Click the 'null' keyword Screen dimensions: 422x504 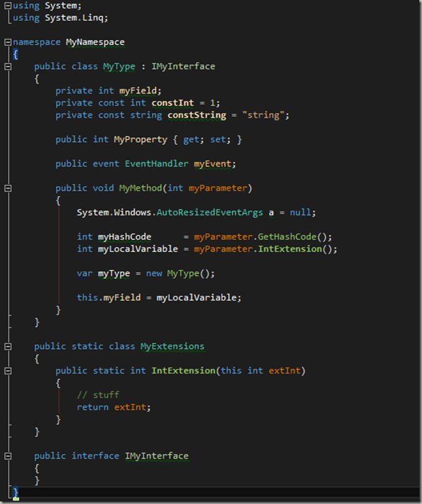[x=300, y=212]
